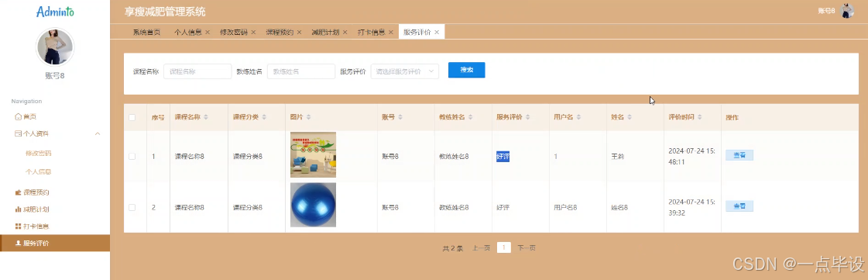This screenshot has width=868, height=280.
Task: Close the 课程预约 tab
Action: 299,32
